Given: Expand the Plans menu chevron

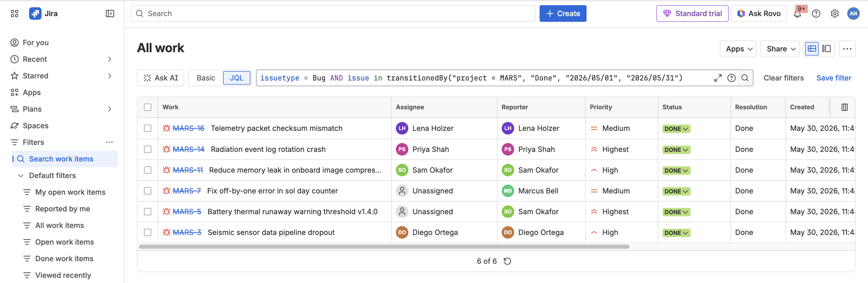Looking at the screenshot, I should 109,109.
